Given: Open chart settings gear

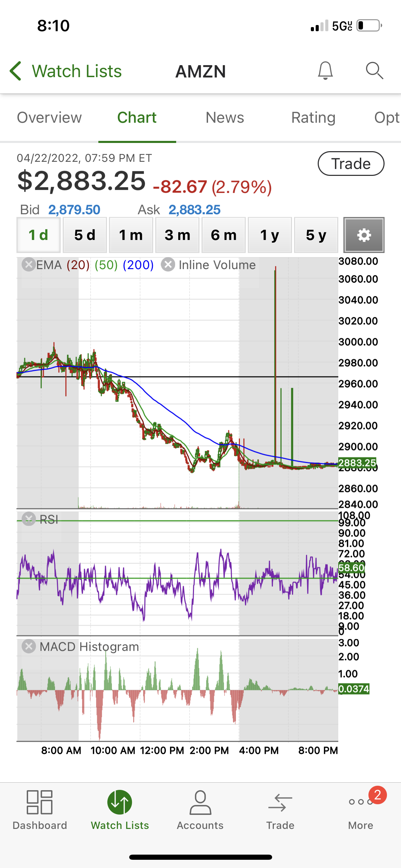Looking at the screenshot, I should tap(364, 235).
